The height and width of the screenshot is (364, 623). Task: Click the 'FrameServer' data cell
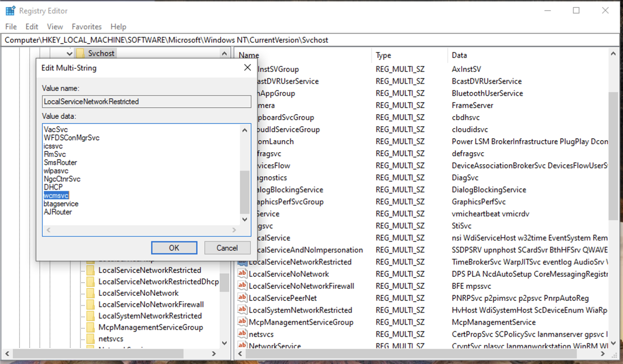tap(472, 105)
